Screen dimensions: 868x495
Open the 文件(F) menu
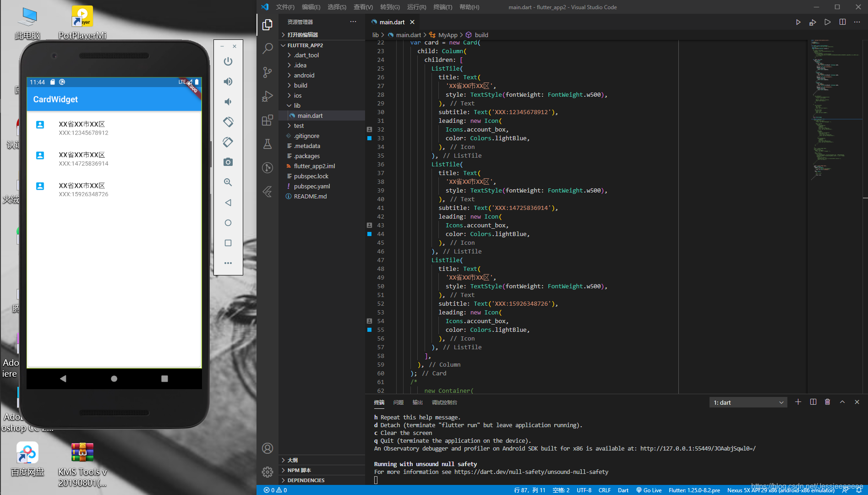285,7
